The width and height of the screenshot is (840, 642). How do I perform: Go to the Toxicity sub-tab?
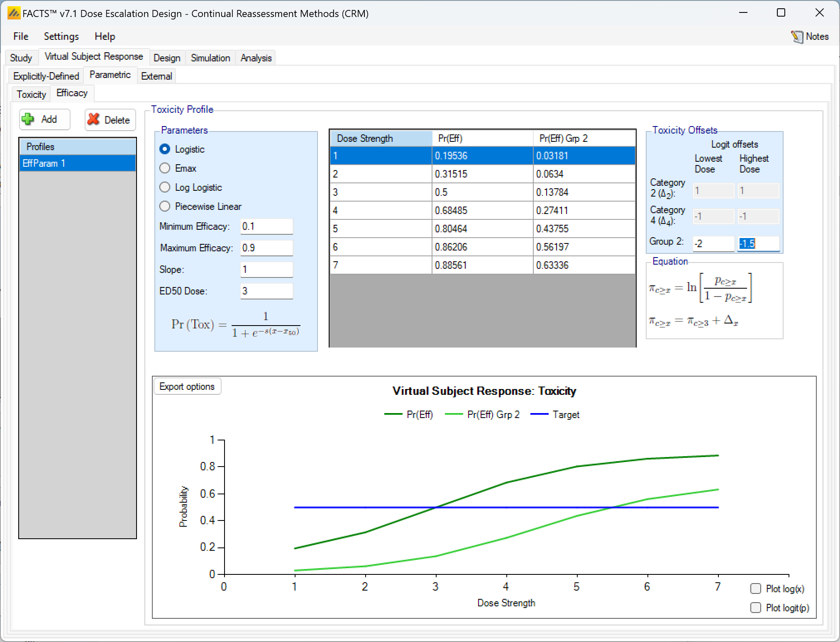click(x=31, y=95)
